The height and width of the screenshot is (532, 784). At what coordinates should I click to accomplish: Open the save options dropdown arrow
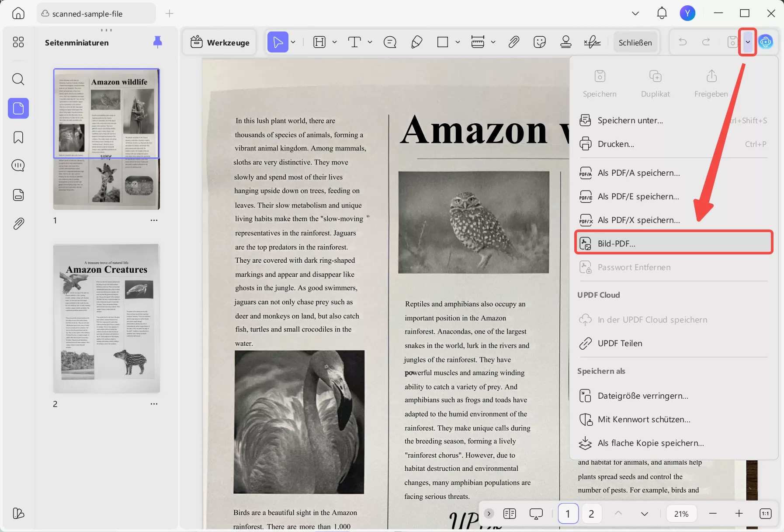coord(748,42)
